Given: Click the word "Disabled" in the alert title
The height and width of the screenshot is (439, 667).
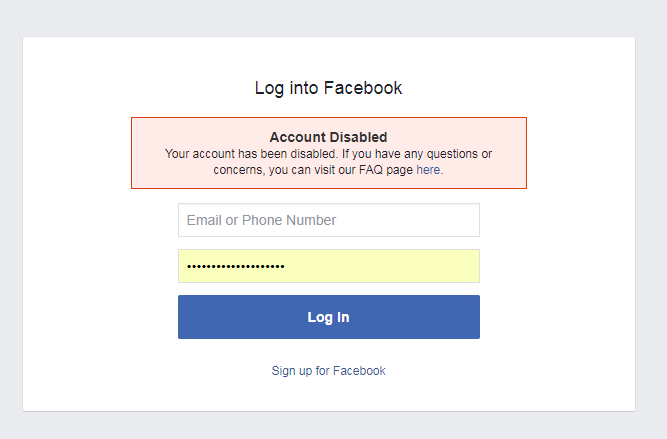Looking at the screenshot, I should [359, 137].
